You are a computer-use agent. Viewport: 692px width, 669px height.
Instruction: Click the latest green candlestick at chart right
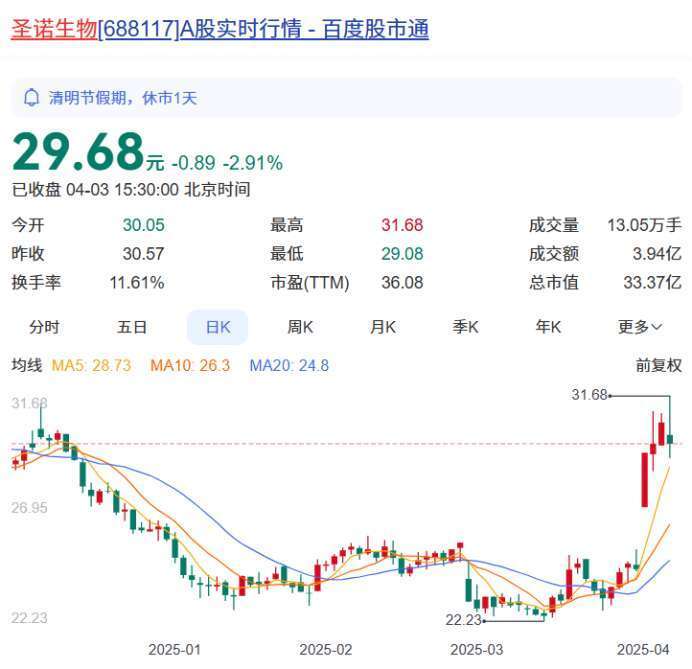pos(670,439)
